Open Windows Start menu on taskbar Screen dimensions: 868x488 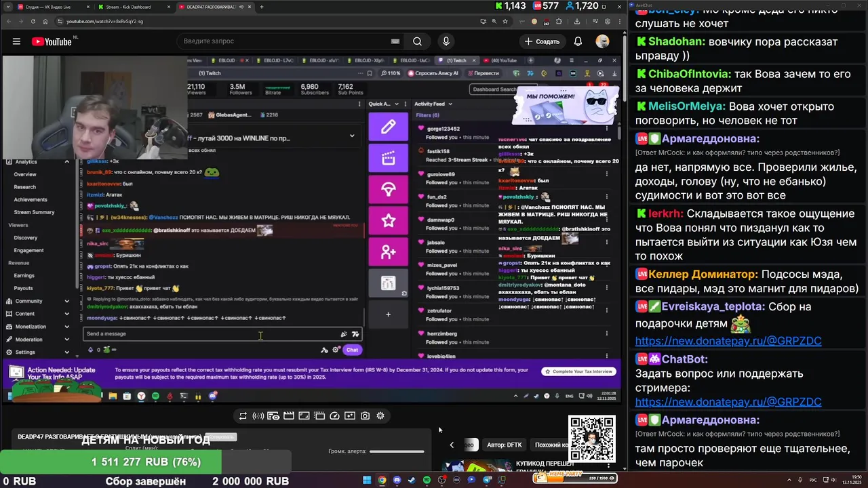[x=367, y=480]
